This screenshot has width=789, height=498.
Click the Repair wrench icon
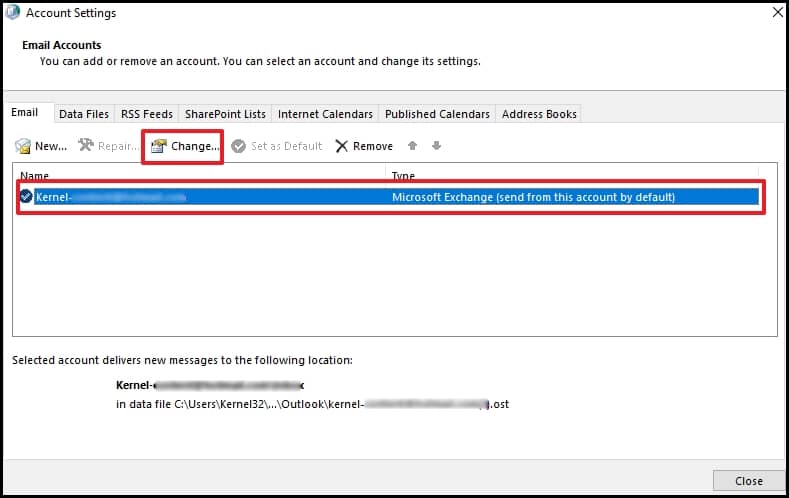coord(86,145)
